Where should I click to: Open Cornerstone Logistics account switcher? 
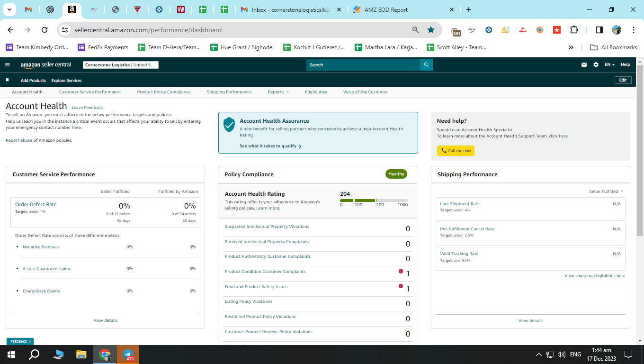tap(120, 65)
